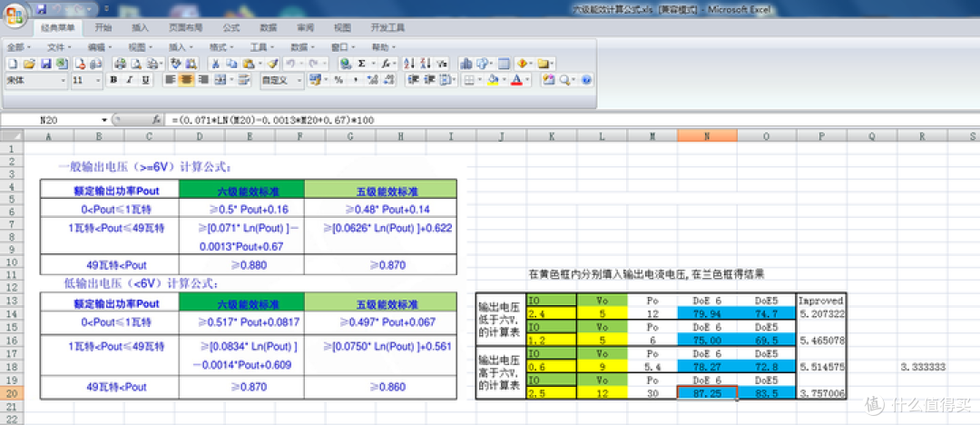980x425 pixels.
Task: Click the Copy icon
Action: (x=231, y=64)
